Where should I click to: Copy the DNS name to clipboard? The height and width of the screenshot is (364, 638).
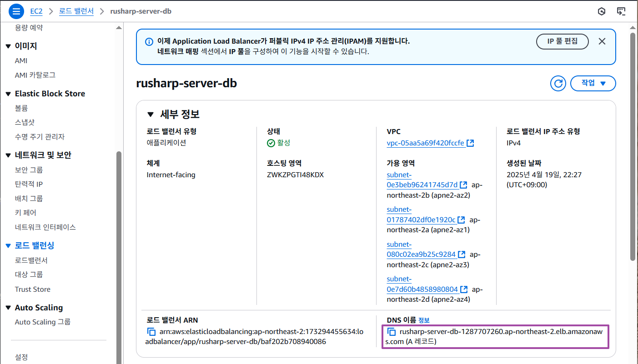pos(392,332)
